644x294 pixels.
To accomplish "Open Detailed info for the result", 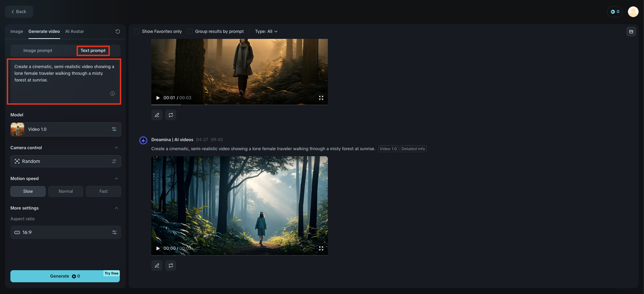I will pyautogui.click(x=413, y=149).
